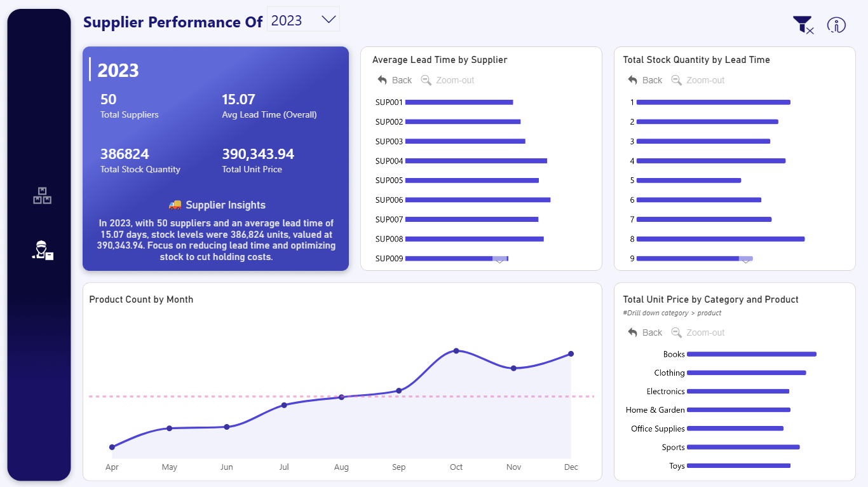Click the pink dashed average line

(341, 397)
